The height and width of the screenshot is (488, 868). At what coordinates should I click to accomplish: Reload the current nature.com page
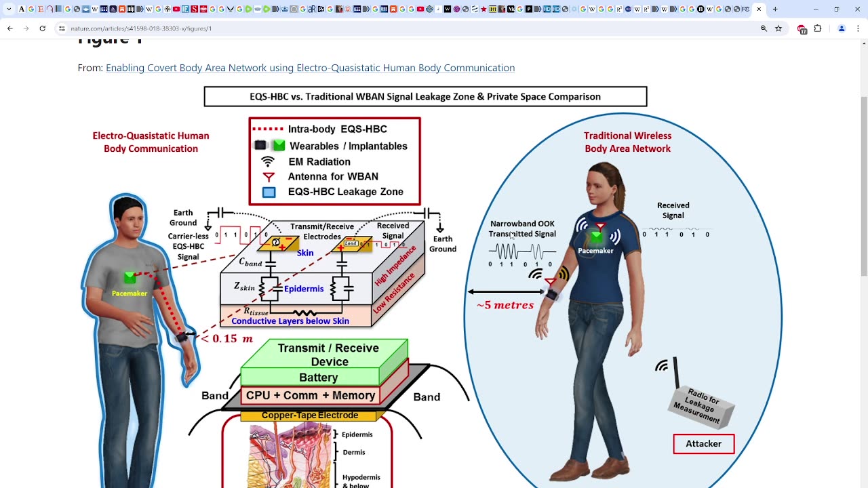point(42,28)
